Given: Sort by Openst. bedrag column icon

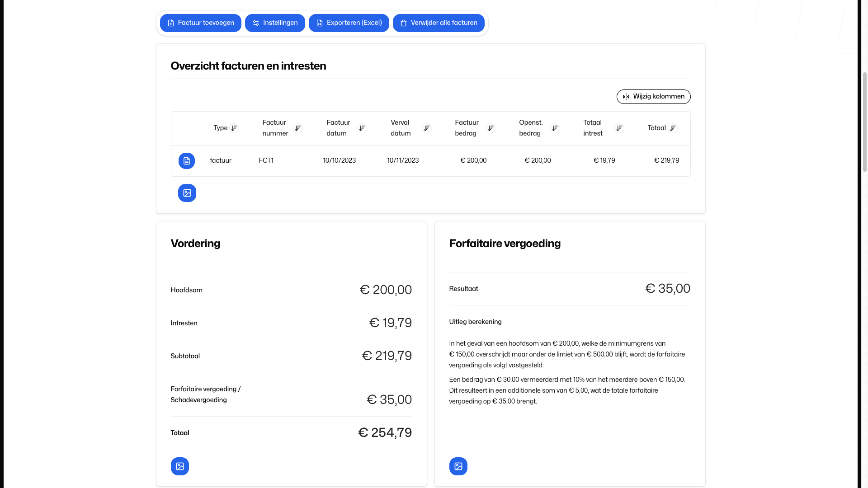Looking at the screenshot, I should point(555,128).
